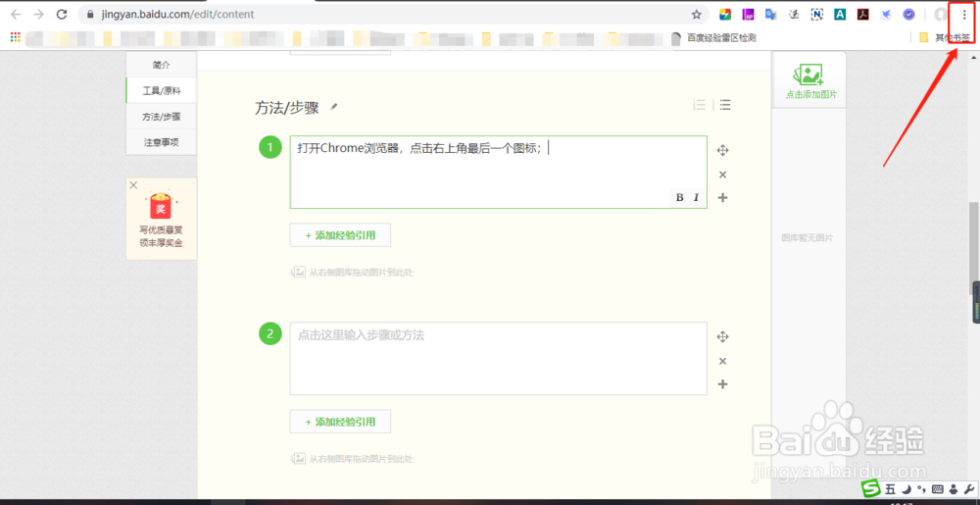The height and width of the screenshot is (505, 980).
Task: Click the lock icon for site information
Action: 91,14
